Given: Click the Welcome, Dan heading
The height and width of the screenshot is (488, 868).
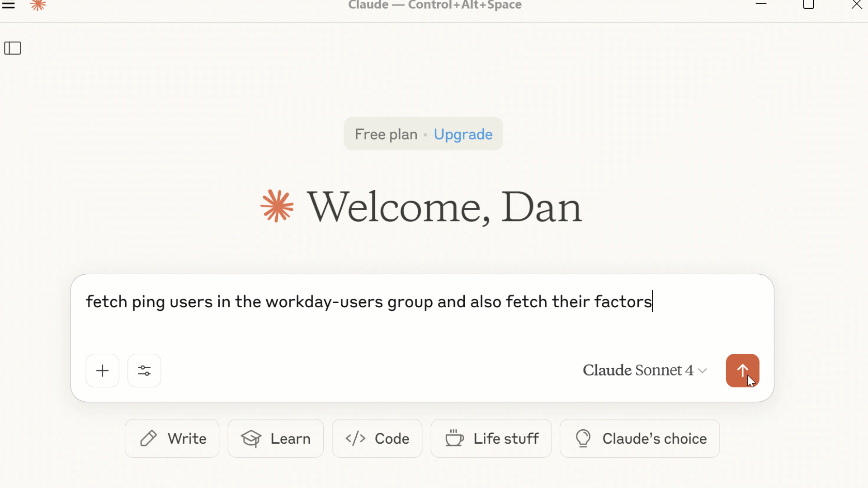Looking at the screenshot, I should click(444, 207).
